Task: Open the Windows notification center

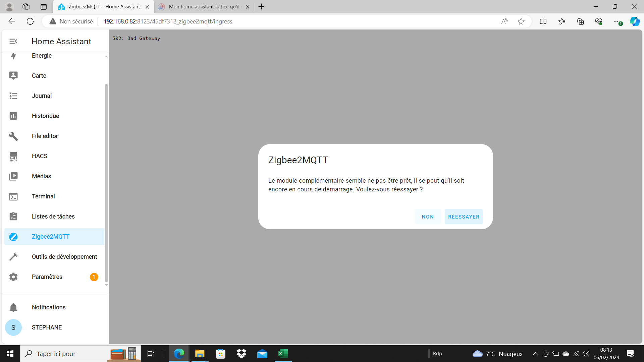Action: pos(630,354)
